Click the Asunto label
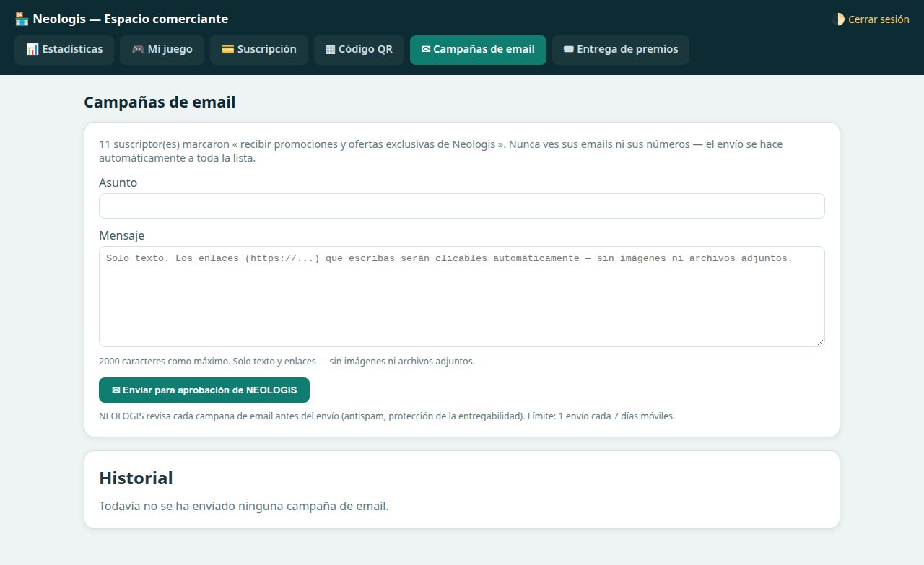This screenshot has height=565, width=924. click(x=118, y=183)
